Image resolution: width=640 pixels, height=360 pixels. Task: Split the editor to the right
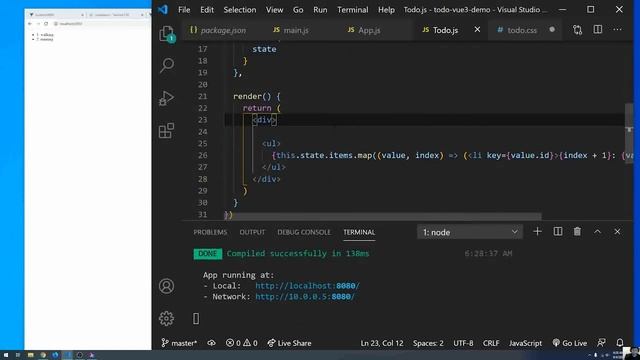click(x=598, y=29)
